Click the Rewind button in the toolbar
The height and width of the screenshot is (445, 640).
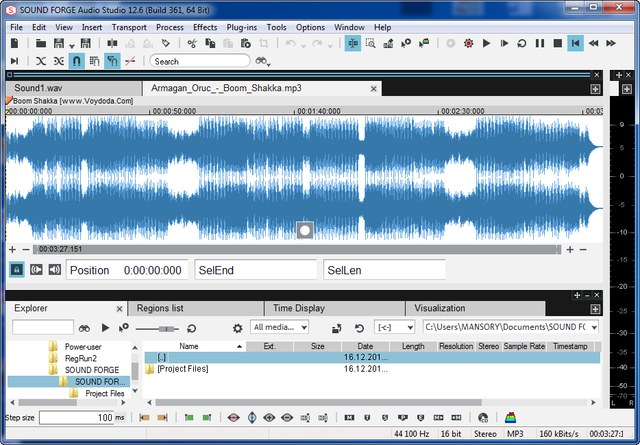(593, 44)
